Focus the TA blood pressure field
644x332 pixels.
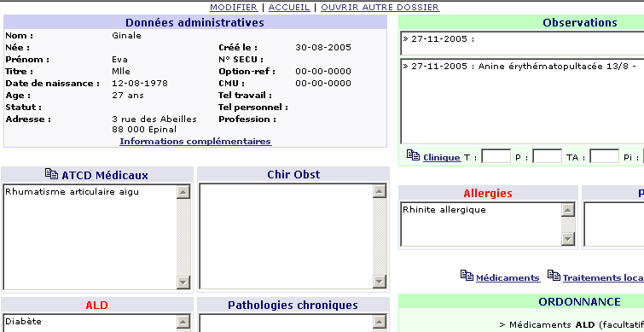click(604, 156)
